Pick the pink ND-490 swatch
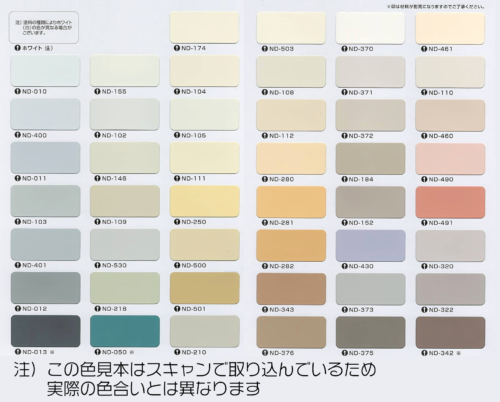Viewport: 500px width, 402px height. [x=450, y=159]
